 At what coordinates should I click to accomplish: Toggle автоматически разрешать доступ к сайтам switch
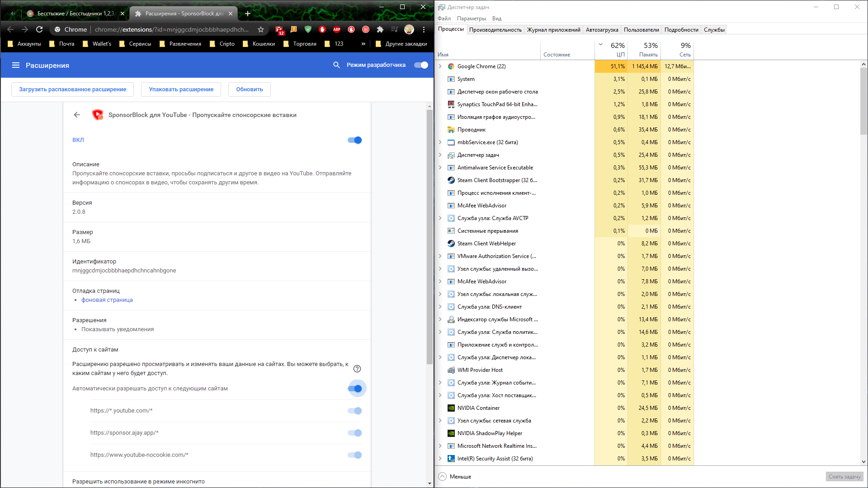[x=355, y=389]
